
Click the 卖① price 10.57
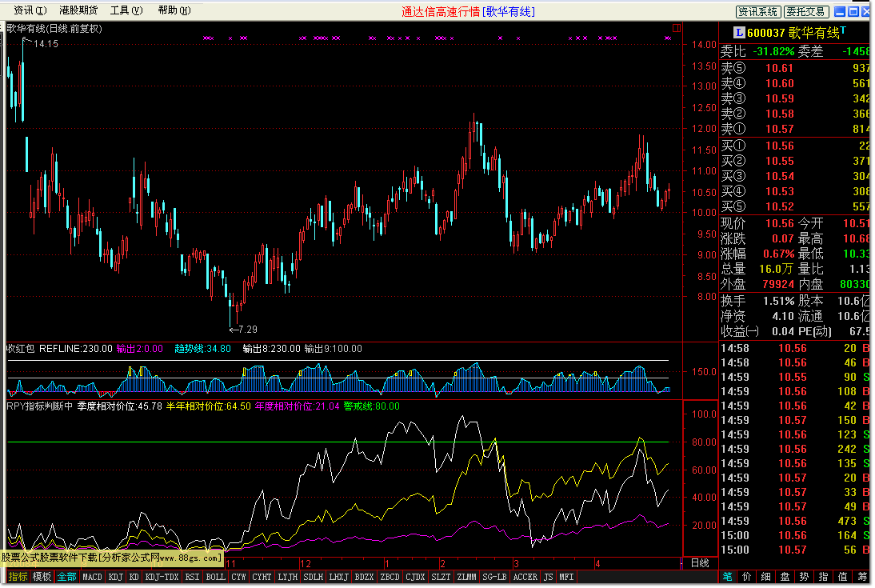coord(780,129)
